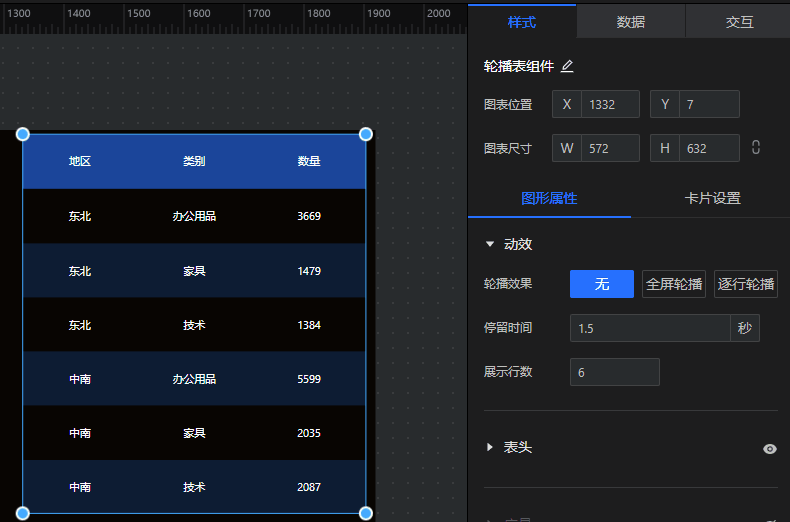This screenshot has width=790, height=522.
Task: Collapse the 动效 section
Action: 490,243
